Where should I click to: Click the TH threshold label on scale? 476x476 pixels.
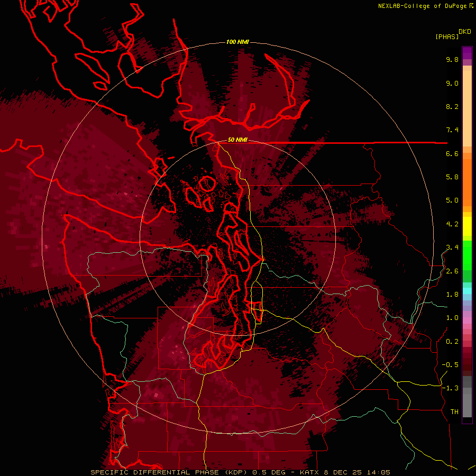(x=454, y=412)
